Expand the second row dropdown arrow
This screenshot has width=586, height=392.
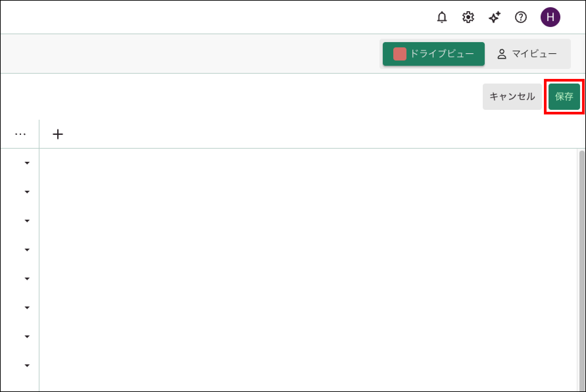[27, 192]
